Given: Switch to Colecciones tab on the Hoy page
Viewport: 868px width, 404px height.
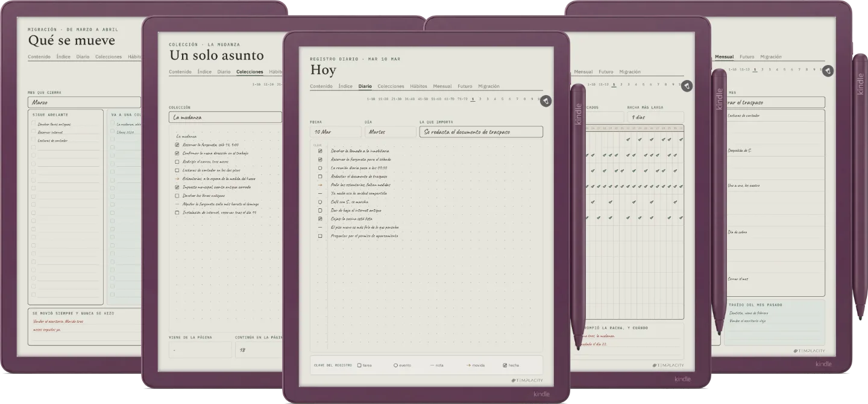Looking at the screenshot, I should (391, 86).
